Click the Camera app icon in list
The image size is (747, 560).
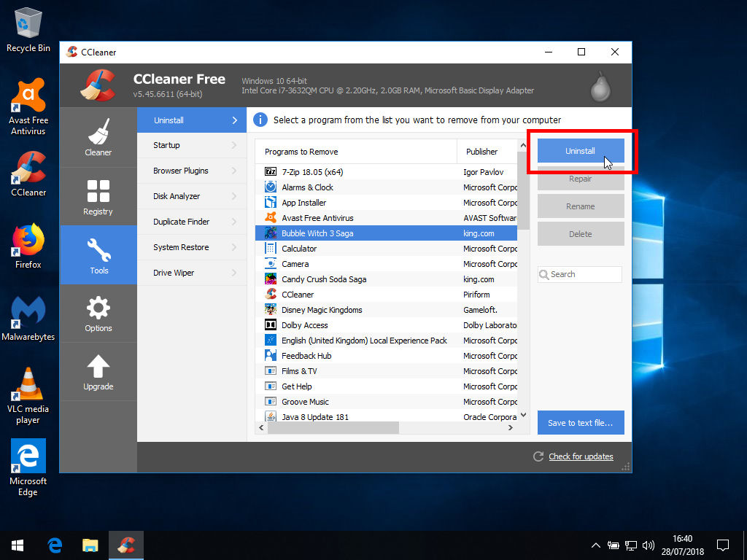click(271, 264)
